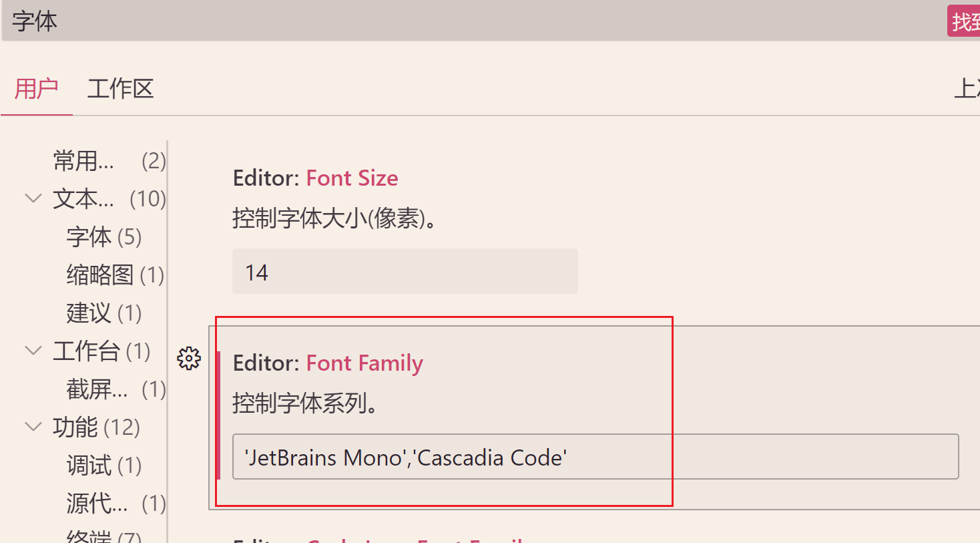
Task: Select 建议 (1) in settings tree
Action: click(x=103, y=313)
